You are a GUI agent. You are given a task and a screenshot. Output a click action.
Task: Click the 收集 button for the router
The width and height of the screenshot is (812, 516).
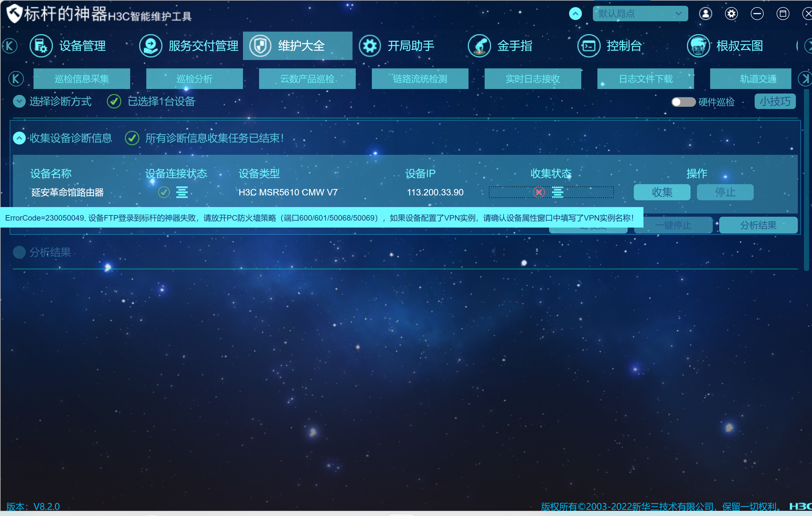(662, 192)
